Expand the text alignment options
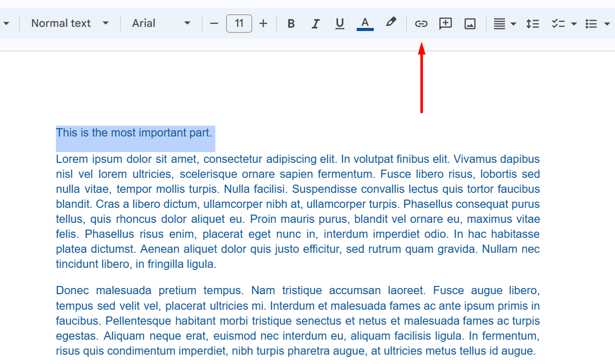Viewport: 615px width, 364px height. click(512, 23)
